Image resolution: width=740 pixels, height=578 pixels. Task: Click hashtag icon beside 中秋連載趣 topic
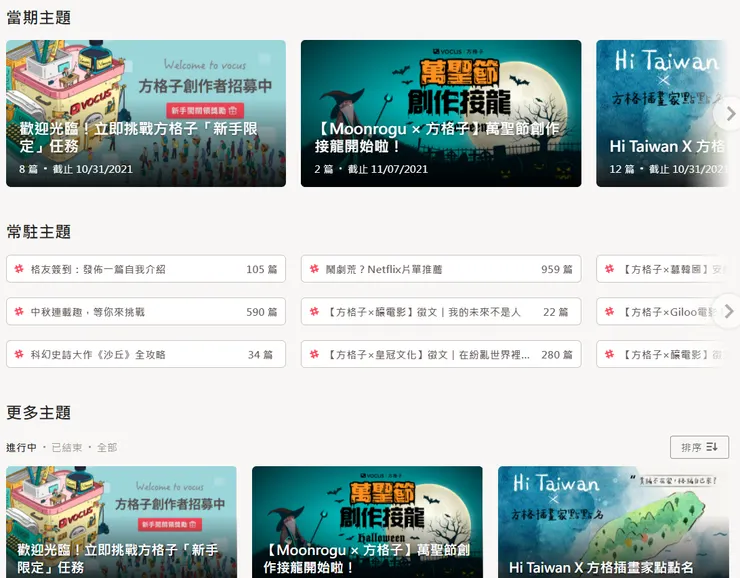pos(19,311)
